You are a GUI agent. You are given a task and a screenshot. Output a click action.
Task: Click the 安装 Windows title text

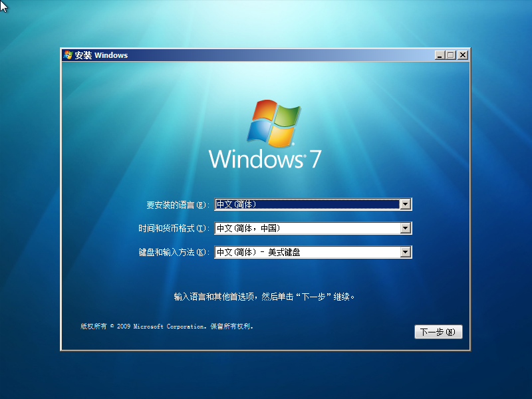click(101, 55)
